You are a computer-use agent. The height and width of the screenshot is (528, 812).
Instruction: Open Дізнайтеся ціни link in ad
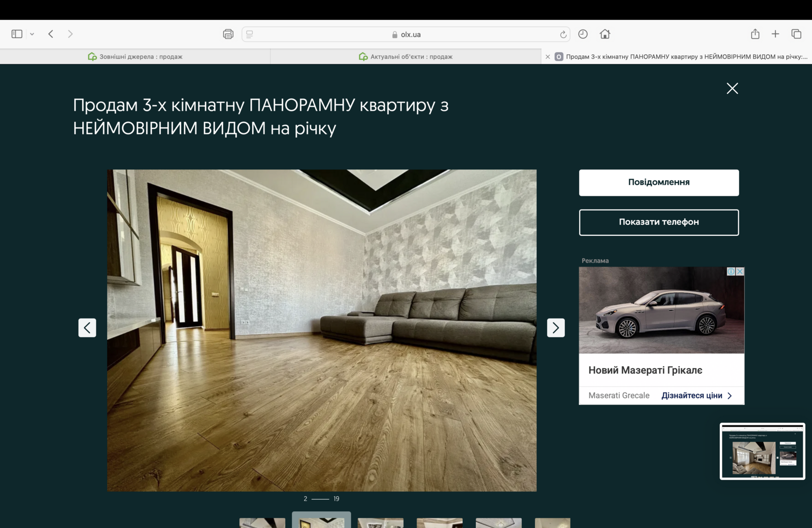point(696,396)
